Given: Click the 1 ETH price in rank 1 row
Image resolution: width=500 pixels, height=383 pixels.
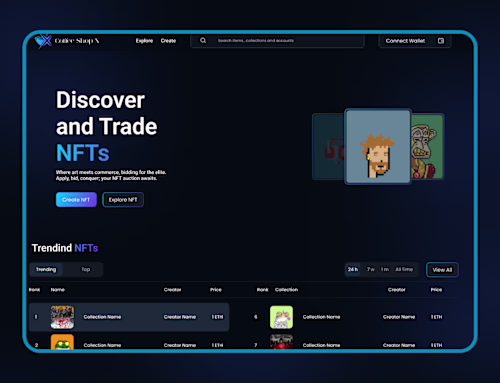Looking at the screenshot, I should click(x=217, y=317).
